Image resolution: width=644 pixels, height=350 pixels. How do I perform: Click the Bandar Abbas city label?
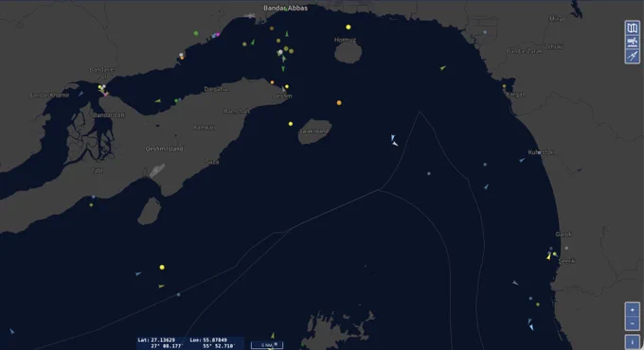[285, 8]
